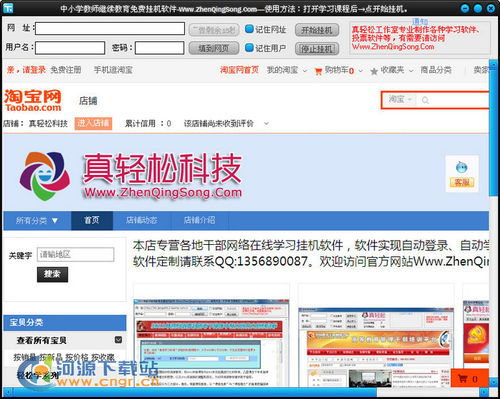Image resolution: width=500 pixels, height=399 pixels.
Task: Click the 停止挂机 button
Action: click(x=317, y=49)
